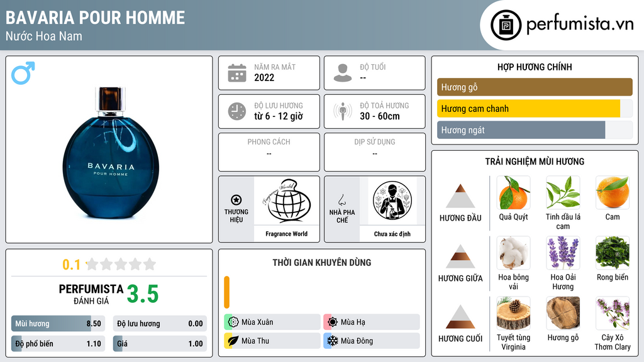The height and width of the screenshot is (362, 644).
Task: Select the Quả Quýt note image
Action: (513, 193)
